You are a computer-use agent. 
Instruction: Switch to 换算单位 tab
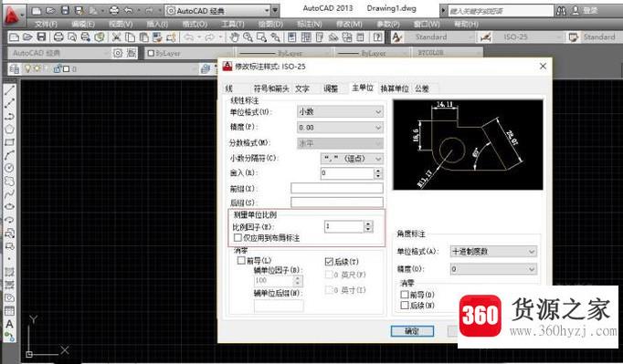[x=395, y=88]
